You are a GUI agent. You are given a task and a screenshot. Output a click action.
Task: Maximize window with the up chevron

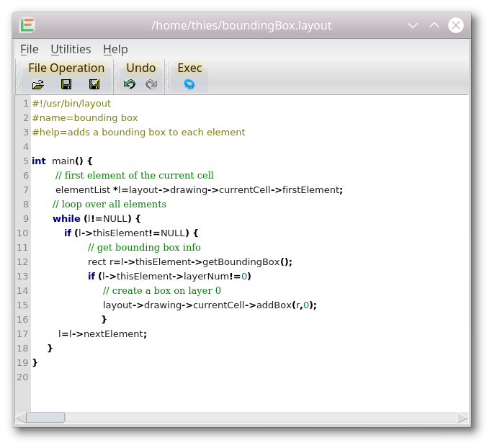[434, 25]
